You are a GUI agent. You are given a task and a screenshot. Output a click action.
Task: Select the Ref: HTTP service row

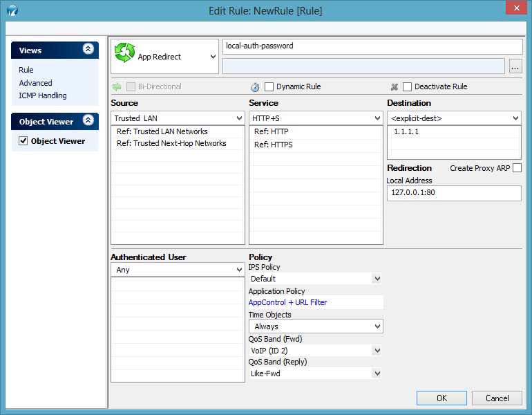316,132
